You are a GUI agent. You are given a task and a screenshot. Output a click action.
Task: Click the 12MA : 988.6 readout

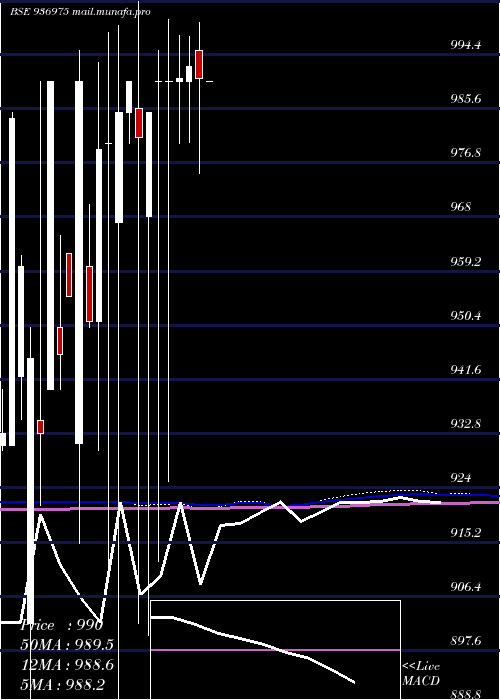(x=67, y=665)
